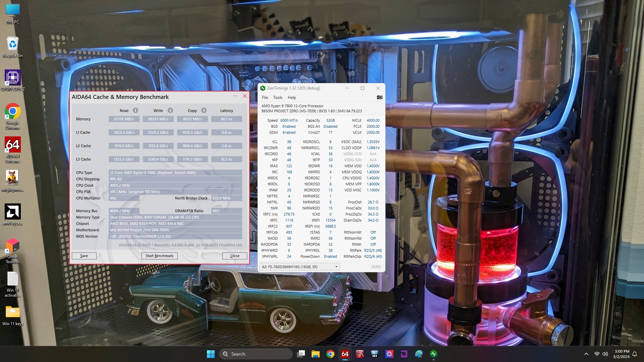644x362 pixels.
Task: Launch Ghost Toolbox desktop shortcut
Action: tap(12, 250)
